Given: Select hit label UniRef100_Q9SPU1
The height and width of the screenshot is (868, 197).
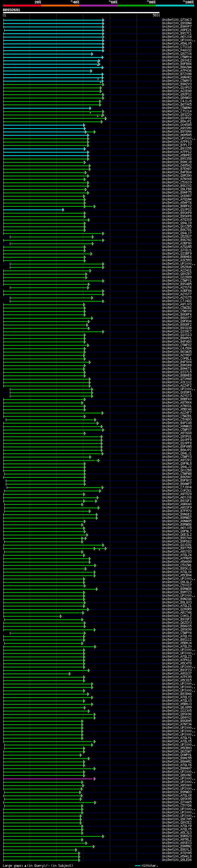Looking at the screenshot, I should pos(177,436).
